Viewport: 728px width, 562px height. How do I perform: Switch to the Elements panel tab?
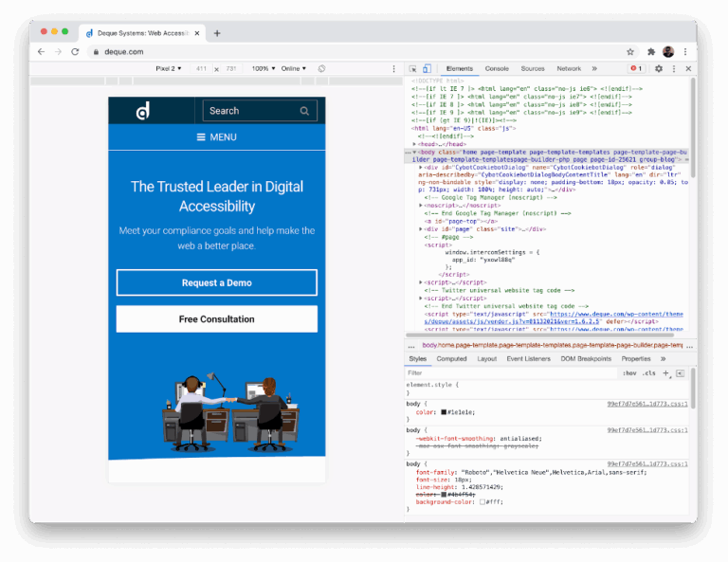[x=459, y=68]
